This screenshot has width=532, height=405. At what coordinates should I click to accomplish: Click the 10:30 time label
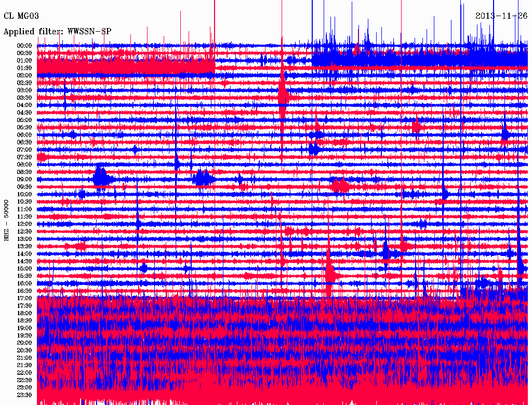coord(24,201)
